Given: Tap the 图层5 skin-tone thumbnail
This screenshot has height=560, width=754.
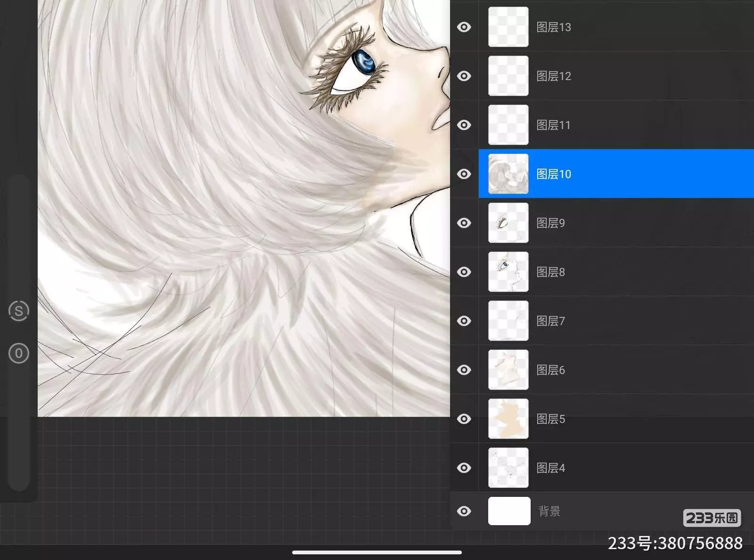Looking at the screenshot, I should click(x=508, y=419).
